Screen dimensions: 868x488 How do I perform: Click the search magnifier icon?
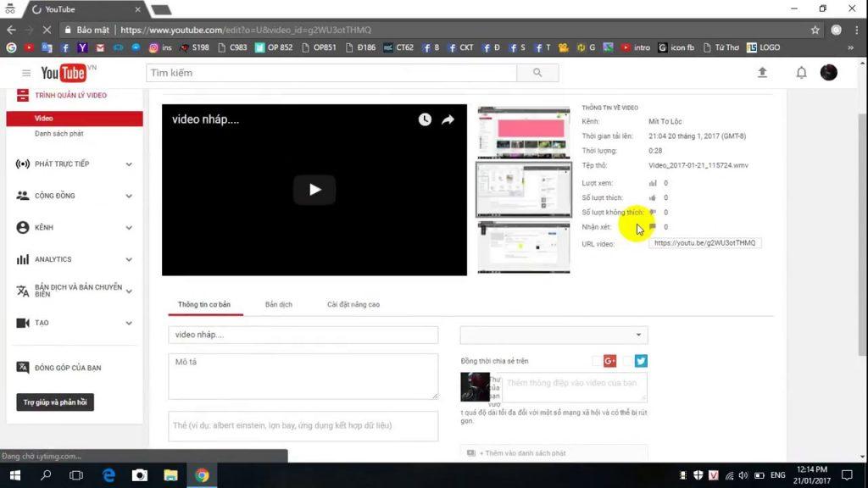537,73
